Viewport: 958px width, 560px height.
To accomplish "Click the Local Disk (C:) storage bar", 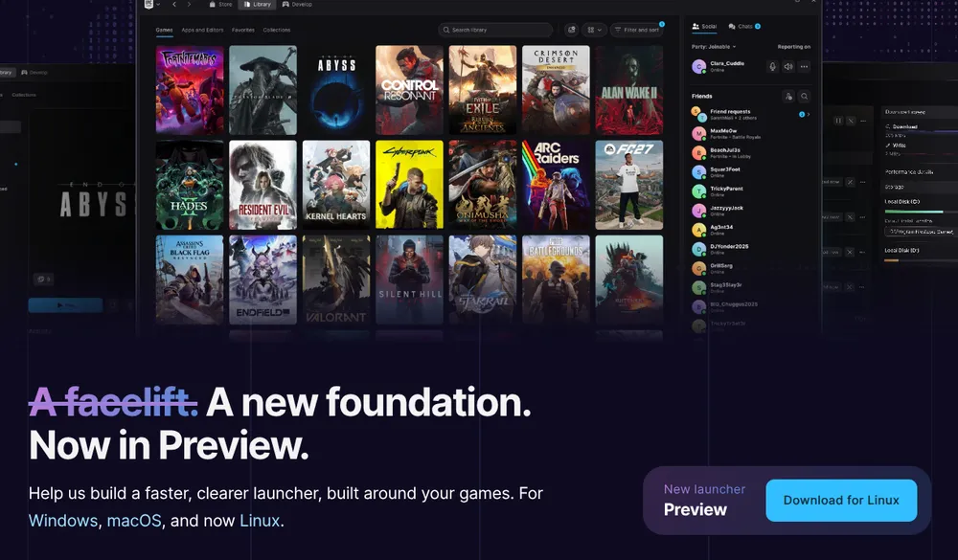I will click(922, 212).
